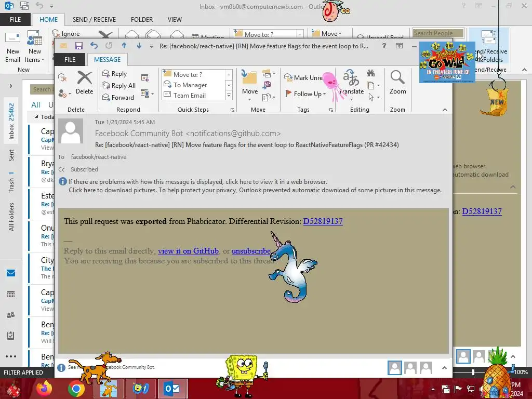Expand the message window's people pane
532x399 pixels.
point(444,368)
